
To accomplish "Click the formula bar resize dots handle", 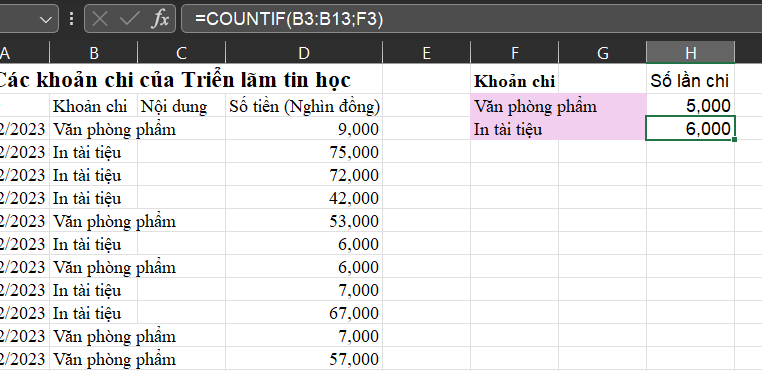I will pos(71,19).
